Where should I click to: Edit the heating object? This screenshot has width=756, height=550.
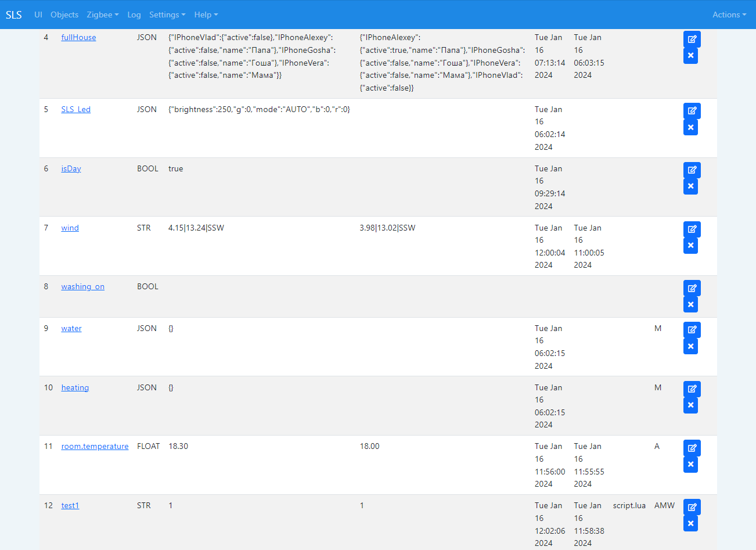692,389
